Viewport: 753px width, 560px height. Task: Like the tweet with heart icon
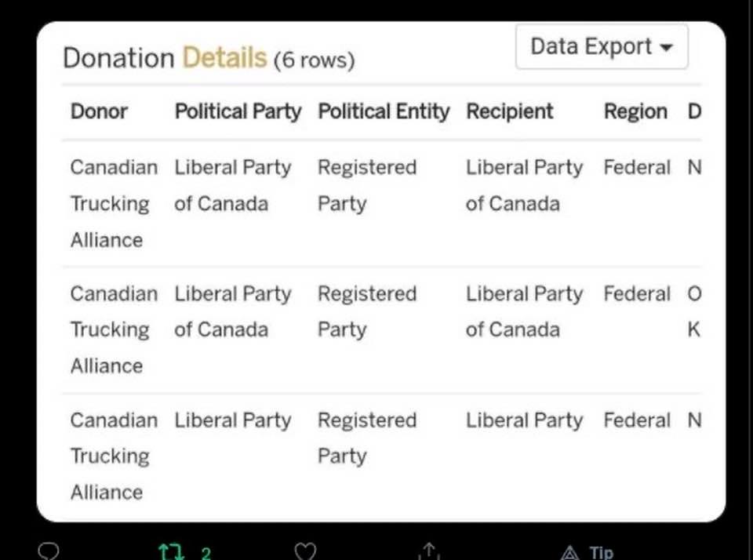coord(305,551)
